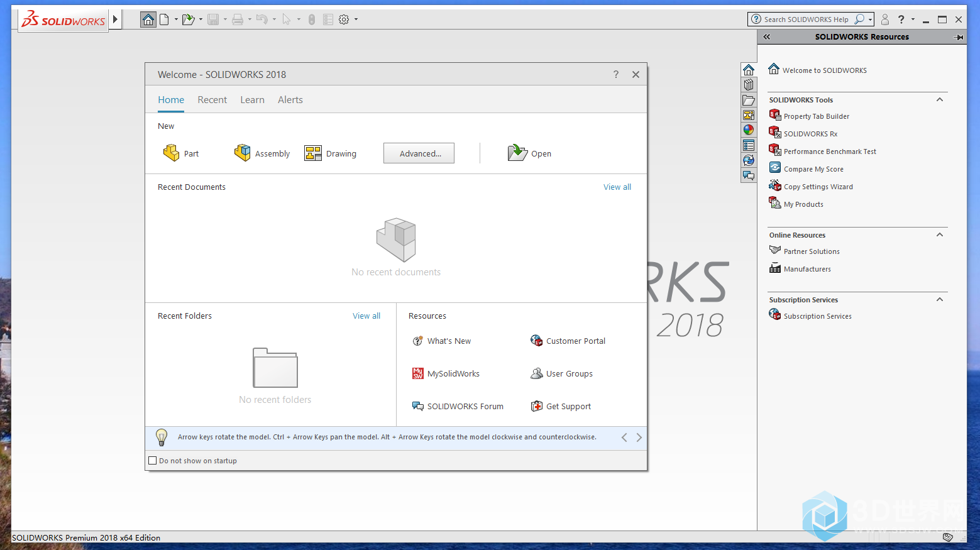Image resolution: width=980 pixels, height=550 pixels.
Task: Click the Save floppy disk toolbar icon
Action: coord(214,19)
